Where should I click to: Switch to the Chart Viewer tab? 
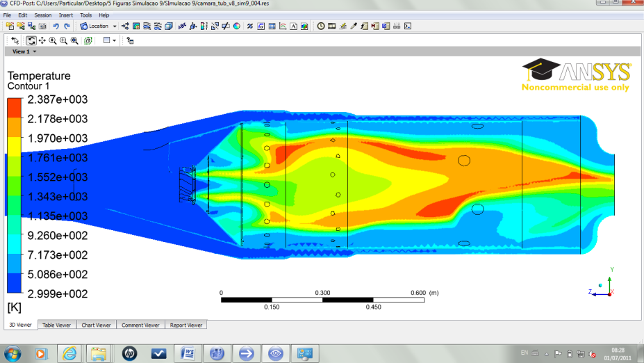click(x=96, y=325)
